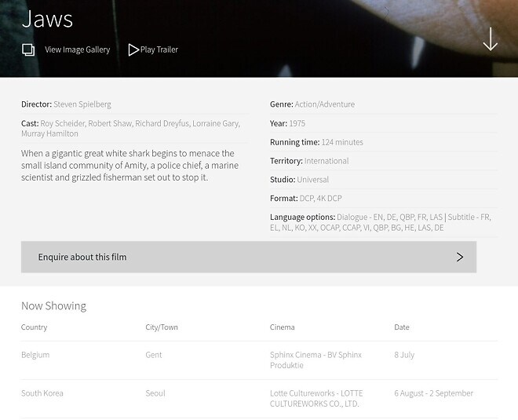Click the City/Town column header
Screen dimensions: 518x420
(x=162, y=327)
